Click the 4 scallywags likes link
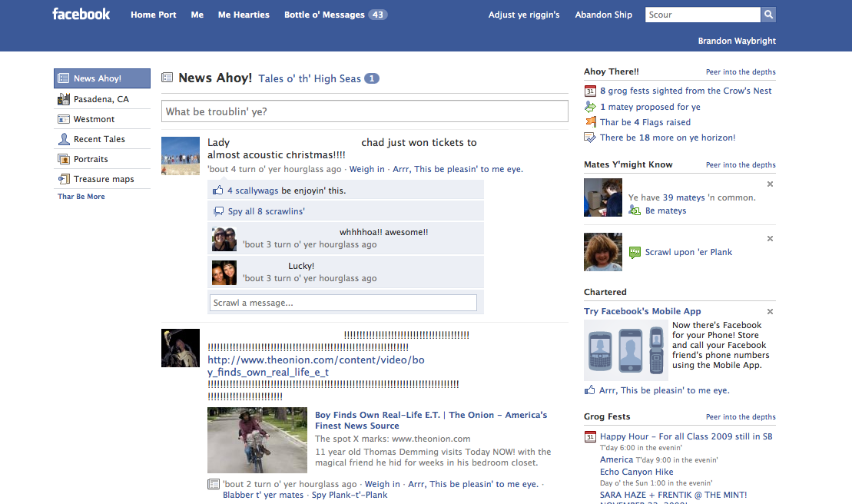Screen dimensions: 852x504 [253, 191]
